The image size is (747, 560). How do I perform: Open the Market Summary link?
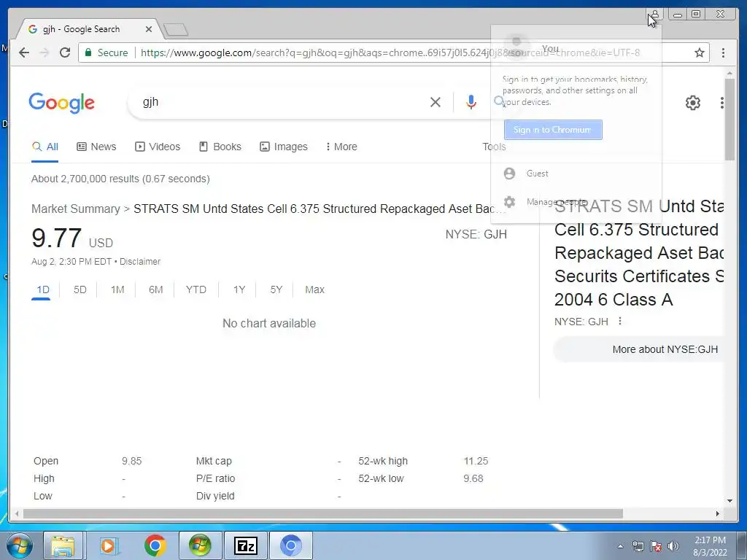pyautogui.click(x=76, y=209)
